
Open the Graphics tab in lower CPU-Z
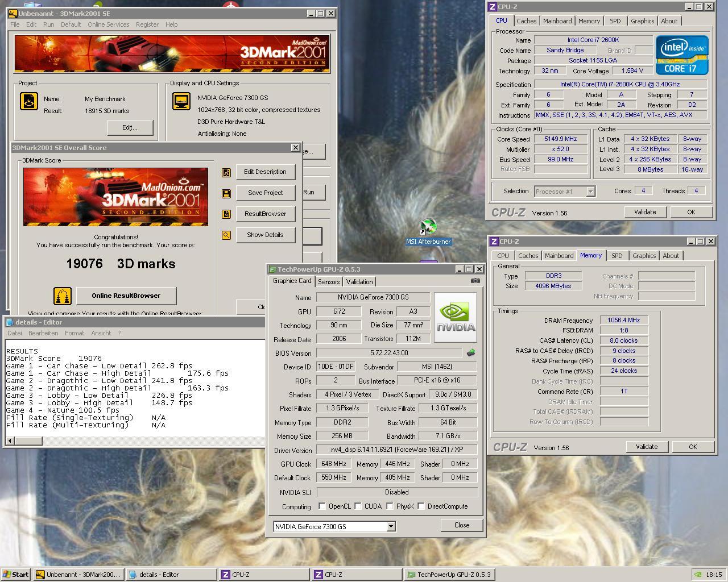(x=644, y=256)
